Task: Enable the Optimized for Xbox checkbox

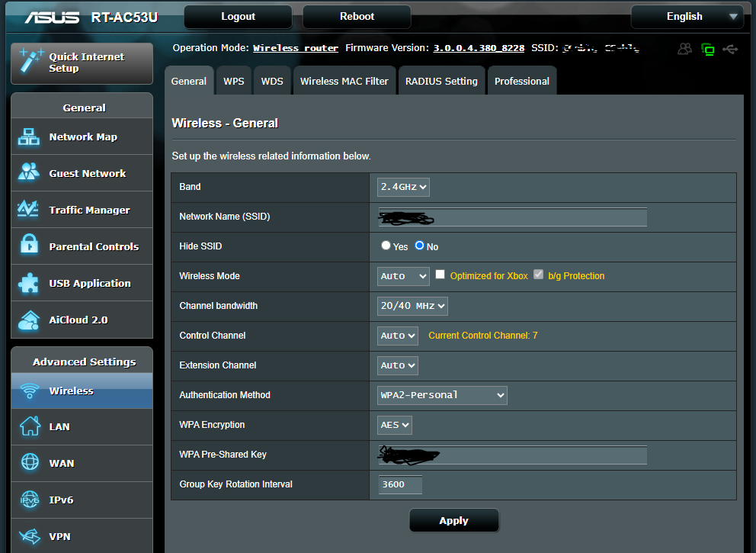Action: coord(440,275)
